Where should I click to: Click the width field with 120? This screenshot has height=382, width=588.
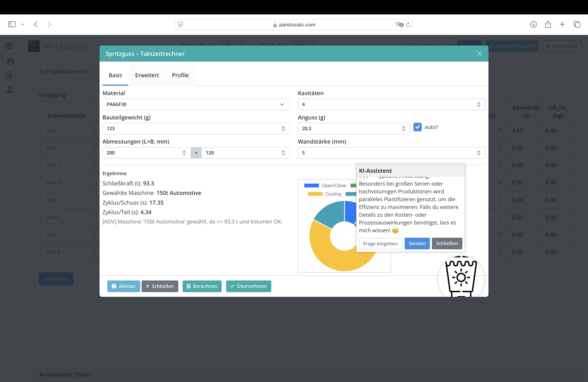(246, 153)
